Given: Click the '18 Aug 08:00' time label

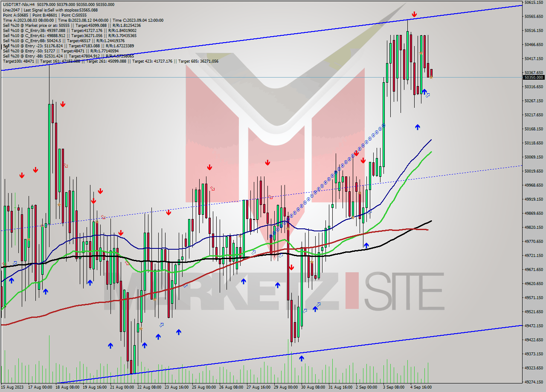Looking at the screenshot, I should 67,388.
